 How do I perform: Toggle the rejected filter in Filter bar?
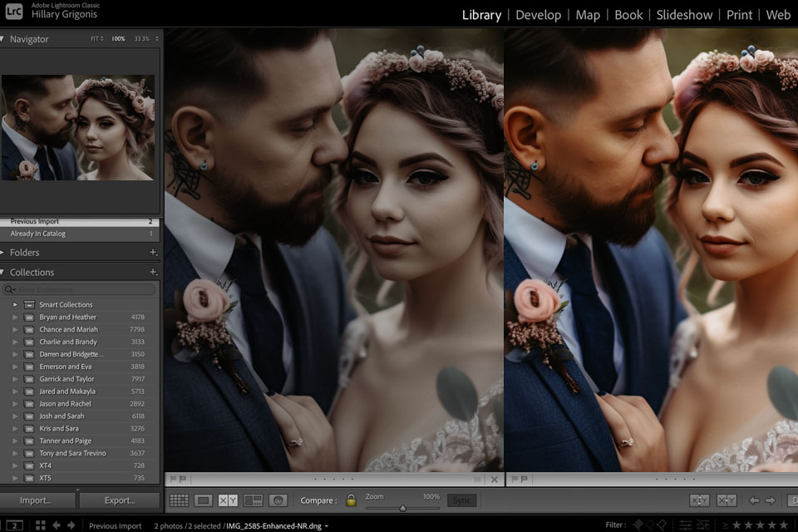point(662,525)
